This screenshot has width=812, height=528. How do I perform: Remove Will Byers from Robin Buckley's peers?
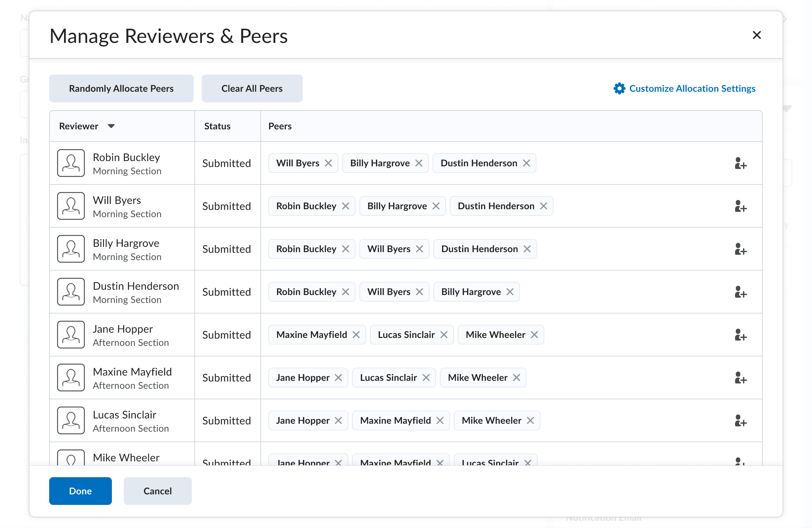pyautogui.click(x=328, y=163)
